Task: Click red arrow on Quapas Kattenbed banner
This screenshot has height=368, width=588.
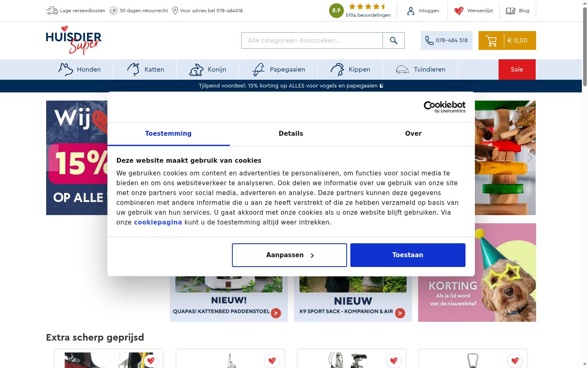Action: [x=276, y=313]
